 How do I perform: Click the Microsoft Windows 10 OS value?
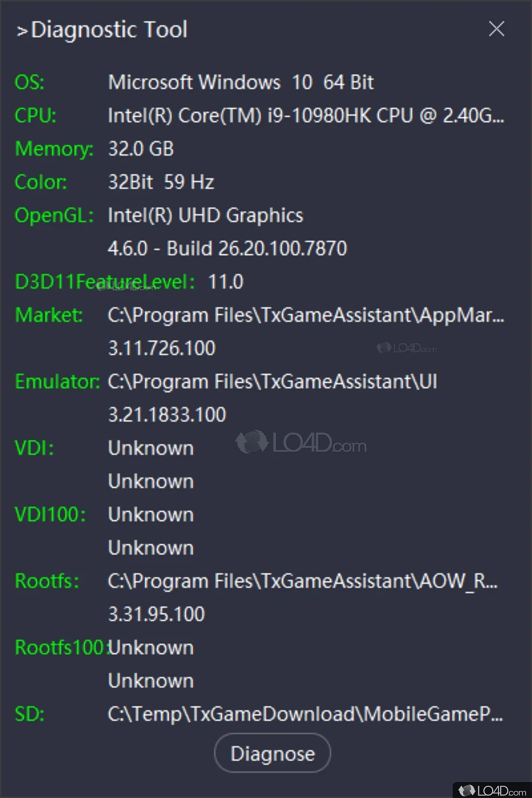pos(240,82)
